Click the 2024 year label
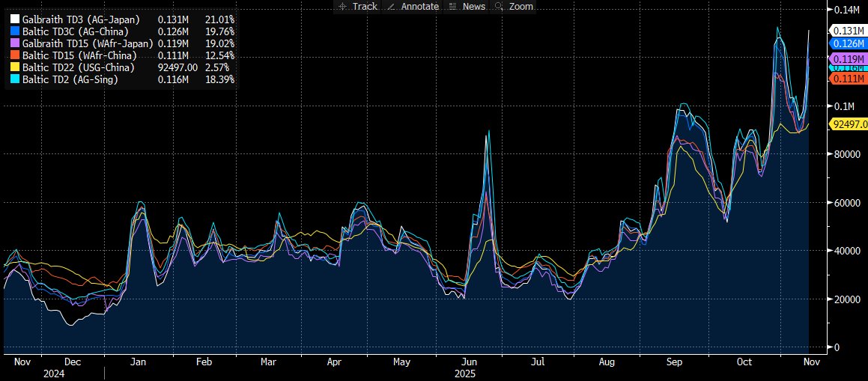 click(53, 374)
